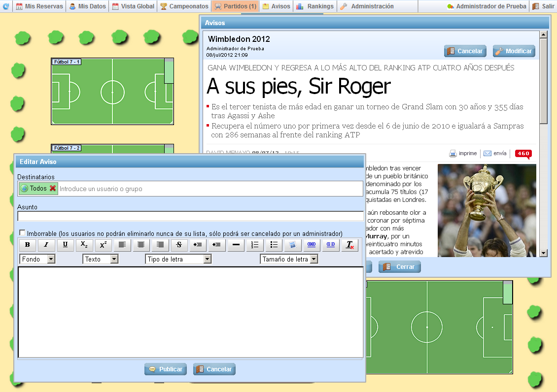Apply italic formatting in the editor toolbar
The height and width of the screenshot is (392, 557).
coord(46,245)
